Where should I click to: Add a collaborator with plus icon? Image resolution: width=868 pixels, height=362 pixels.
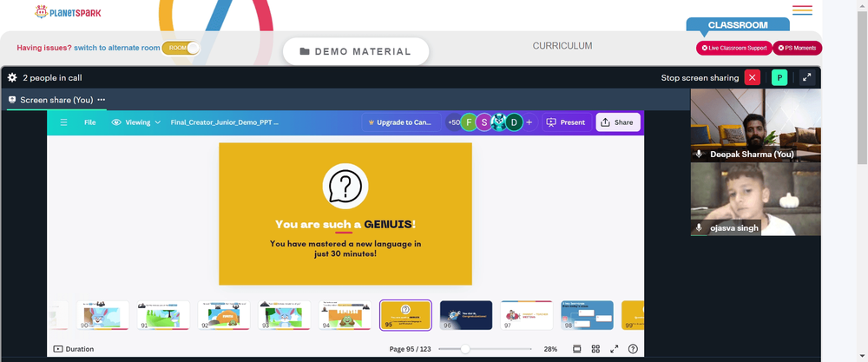(x=529, y=122)
